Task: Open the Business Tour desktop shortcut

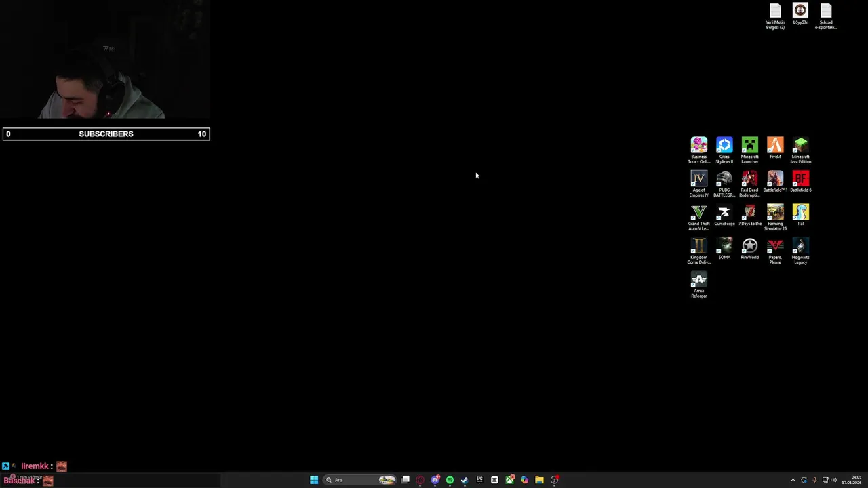Action: [698, 150]
